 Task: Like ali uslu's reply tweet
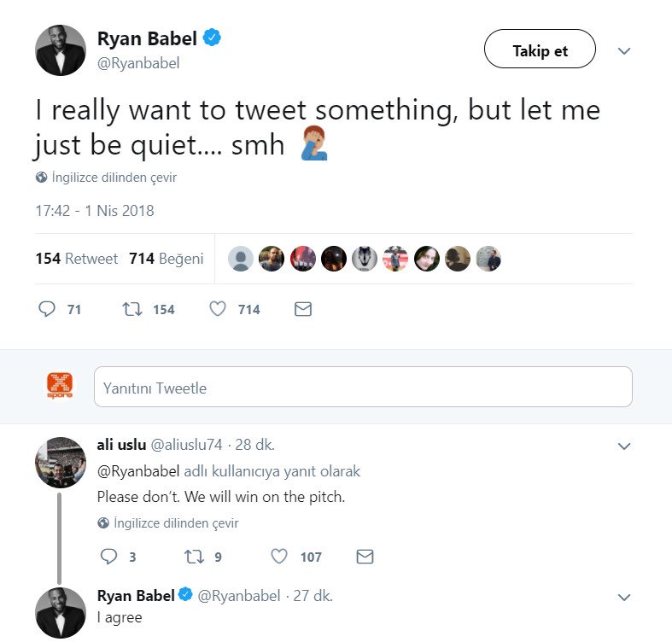279,557
